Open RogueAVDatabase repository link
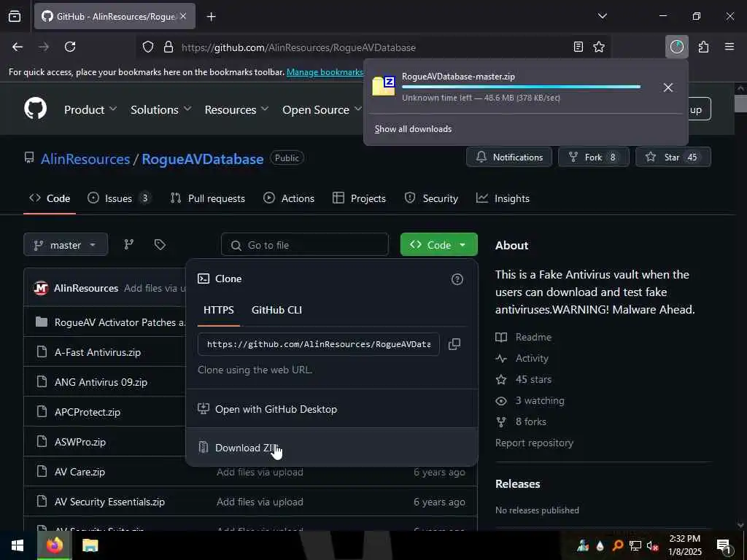 point(203,159)
